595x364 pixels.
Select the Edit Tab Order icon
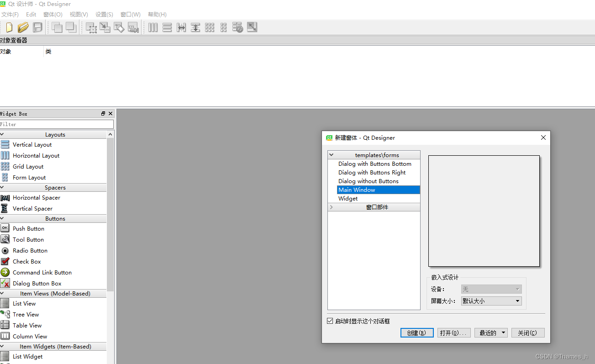click(x=133, y=27)
